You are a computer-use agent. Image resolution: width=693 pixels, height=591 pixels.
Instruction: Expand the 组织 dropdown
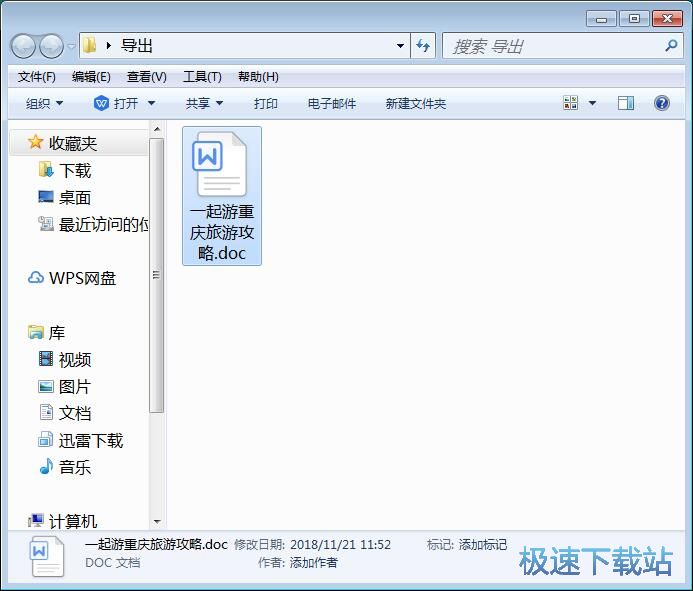click(44, 103)
